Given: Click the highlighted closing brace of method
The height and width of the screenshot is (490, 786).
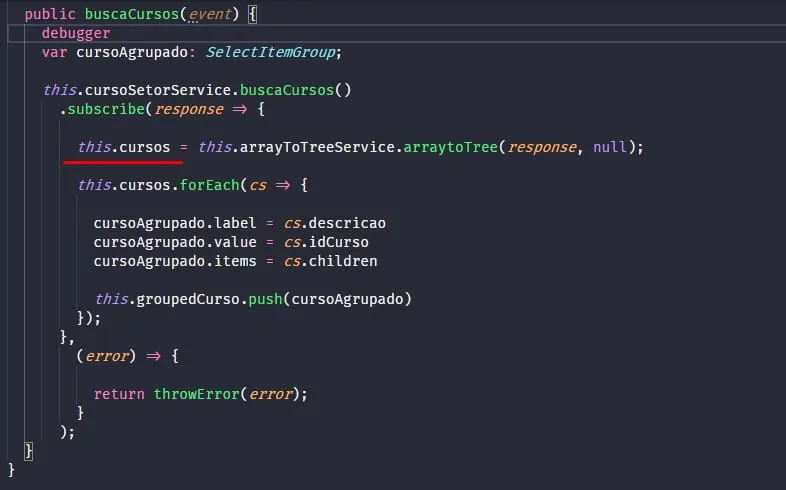Looking at the screenshot, I should [29, 451].
